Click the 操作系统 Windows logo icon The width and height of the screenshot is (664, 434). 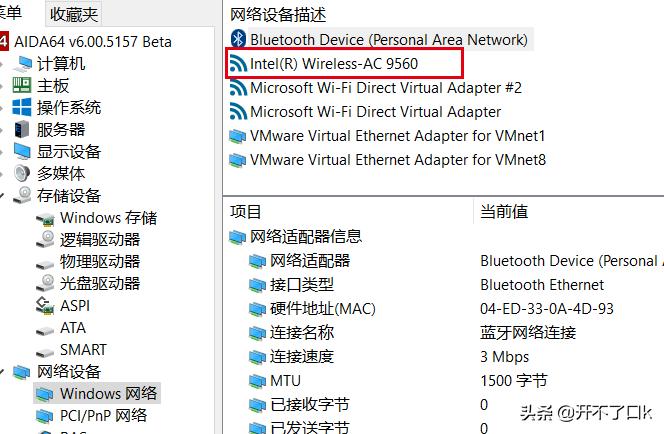(x=22, y=108)
